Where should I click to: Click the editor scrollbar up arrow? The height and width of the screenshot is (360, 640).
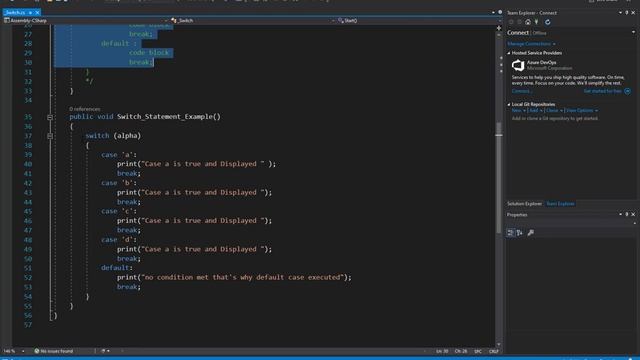(499, 36)
